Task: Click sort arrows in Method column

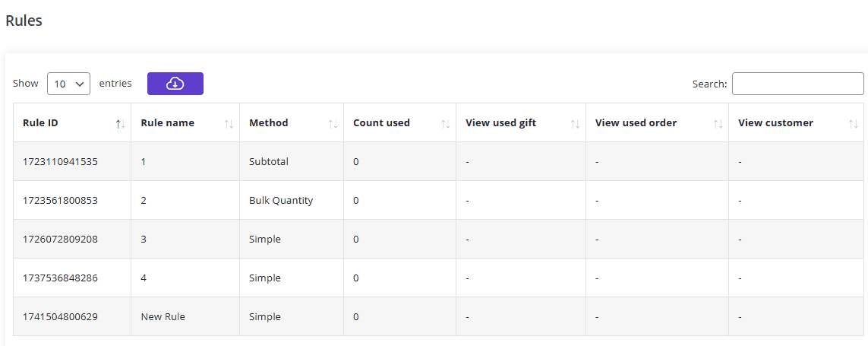Action: pyautogui.click(x=333, y=123)
